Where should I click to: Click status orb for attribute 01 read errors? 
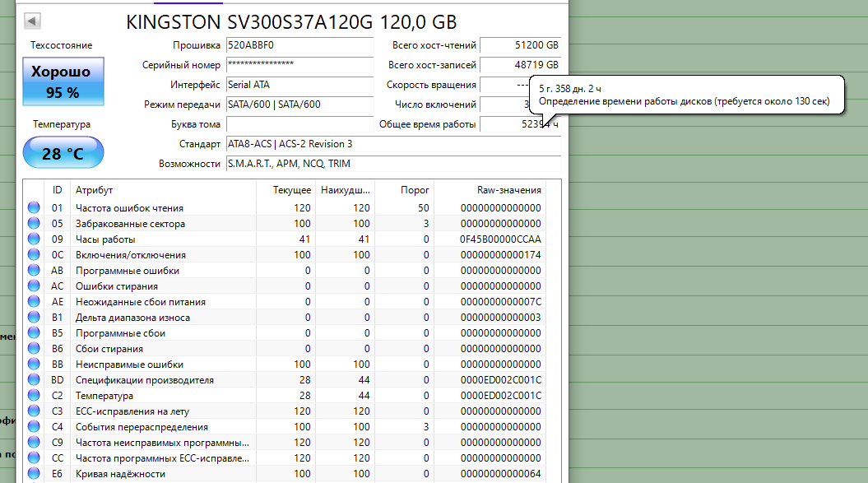tap(34, 207)
